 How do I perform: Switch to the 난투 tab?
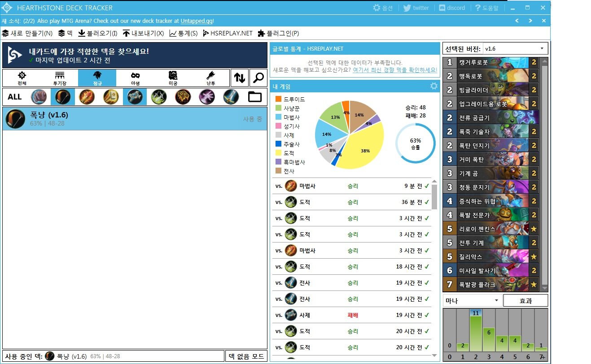(x=211, y=78)
